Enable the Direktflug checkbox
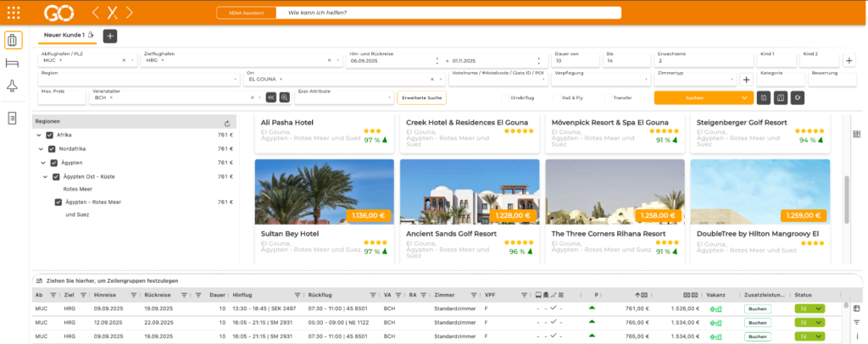 pos(504,98)
